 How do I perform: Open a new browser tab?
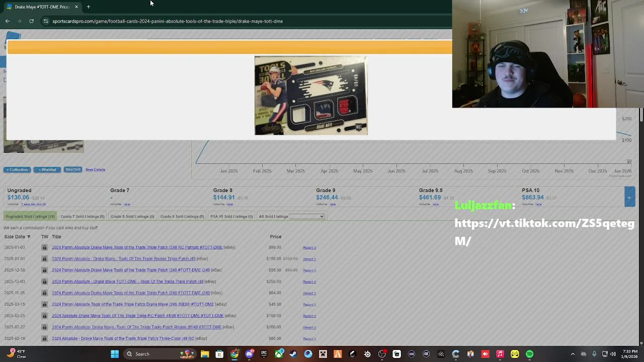[x=88, y=7]
